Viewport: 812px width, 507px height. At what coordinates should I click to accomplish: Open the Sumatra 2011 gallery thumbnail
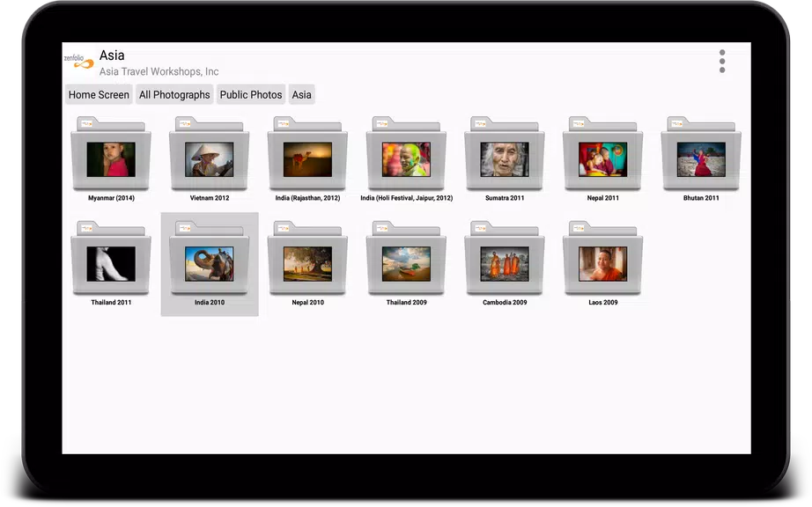[504, 155]
